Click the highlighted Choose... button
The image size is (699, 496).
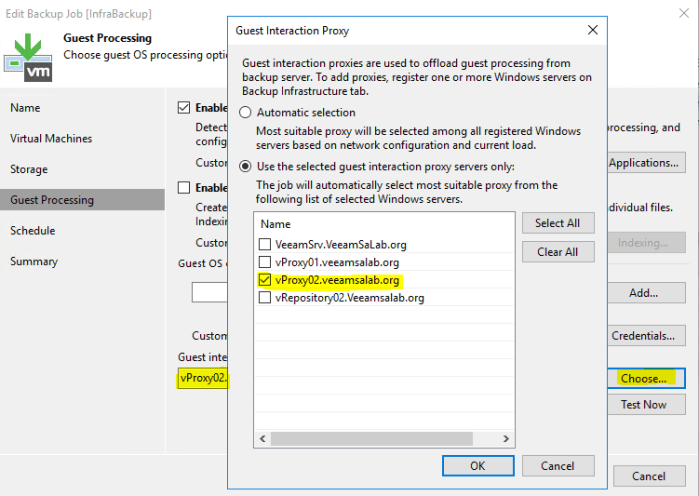point(646,378)
